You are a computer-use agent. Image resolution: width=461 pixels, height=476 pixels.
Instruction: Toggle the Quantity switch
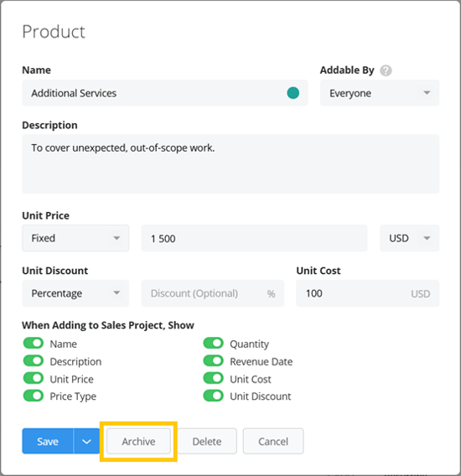214,344
